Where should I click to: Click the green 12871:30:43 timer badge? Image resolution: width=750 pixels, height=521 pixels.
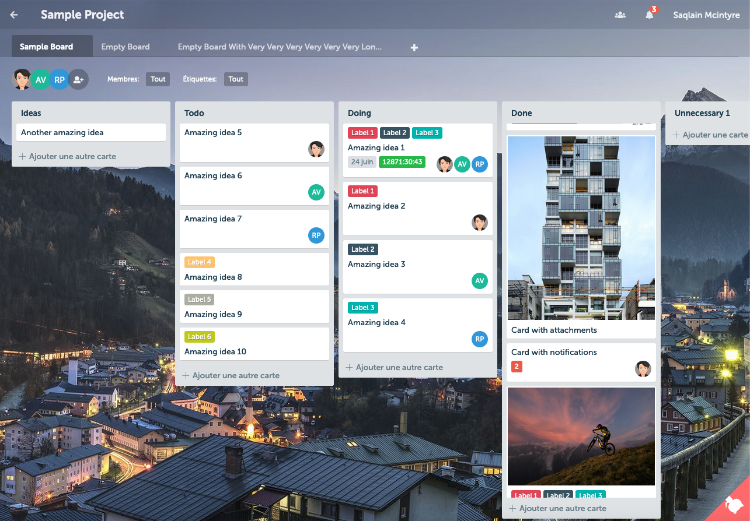[x=402, y=162]
